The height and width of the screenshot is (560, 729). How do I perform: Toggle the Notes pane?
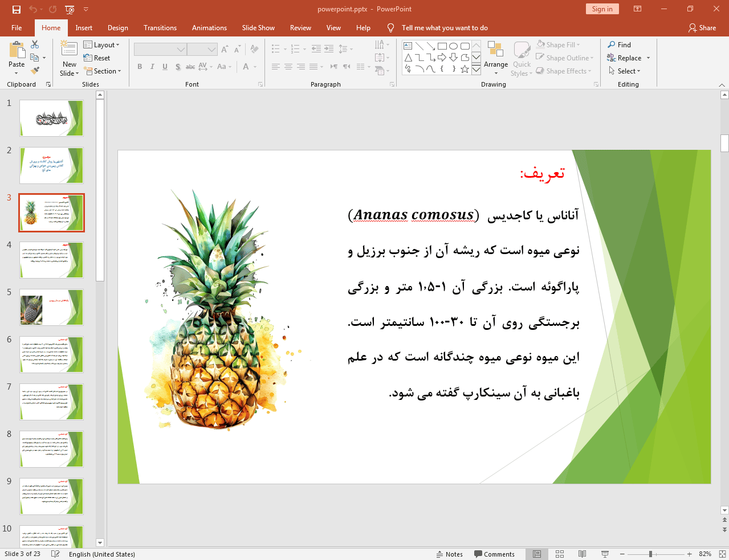pos(449,554)
